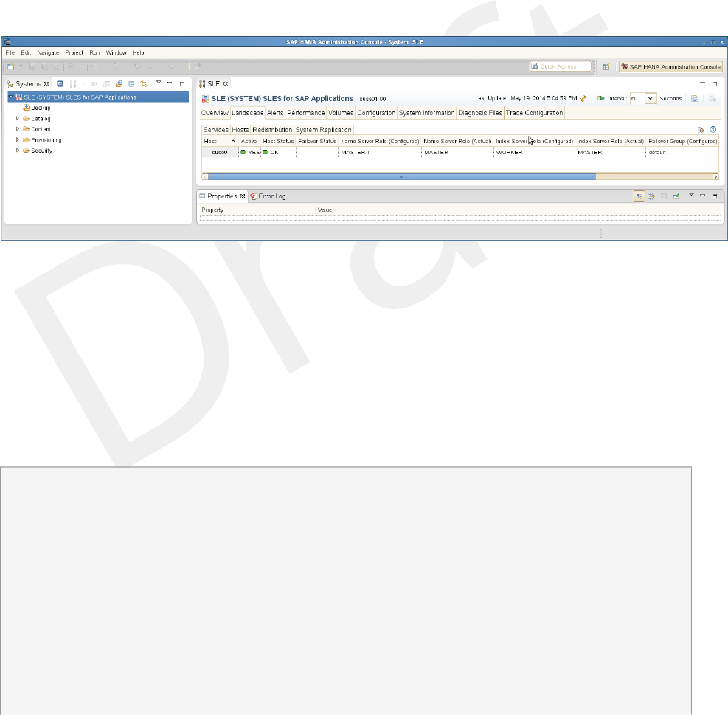The height and width of the screenshot is (715, 728).
Task: Expand the Content folder
Action: click(18, 129)
